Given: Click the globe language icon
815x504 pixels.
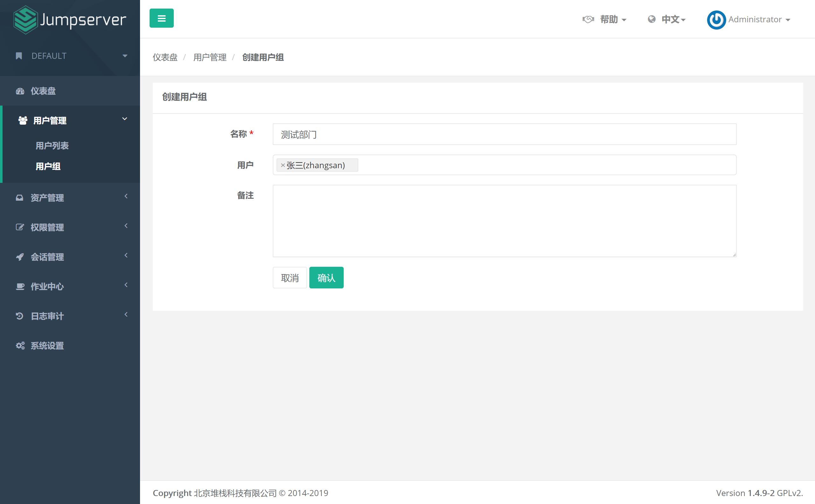Looking at the screenshot, I should pos(651,19).
